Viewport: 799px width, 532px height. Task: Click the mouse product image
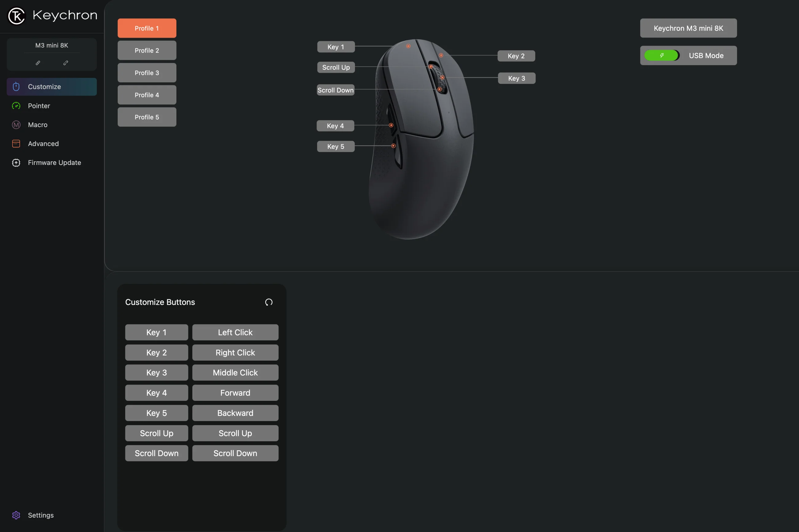[x=421, y=139]
